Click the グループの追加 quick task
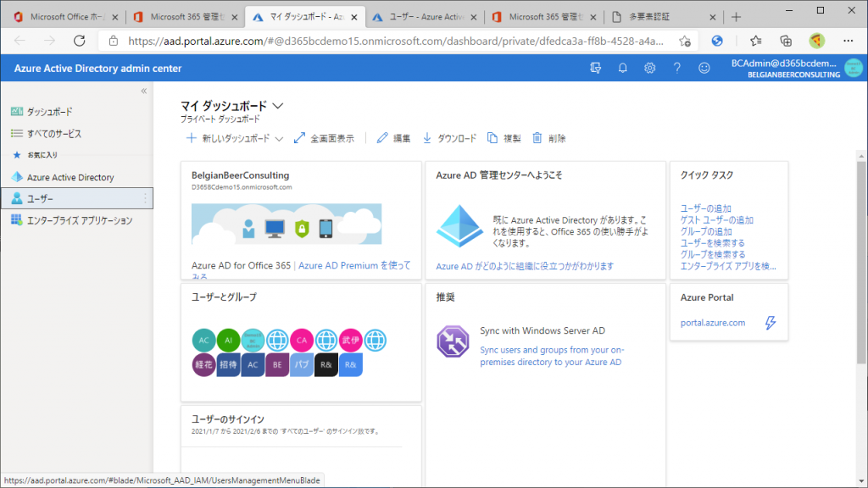The height and width of the screenshot is (488, 868). point(706,232)
